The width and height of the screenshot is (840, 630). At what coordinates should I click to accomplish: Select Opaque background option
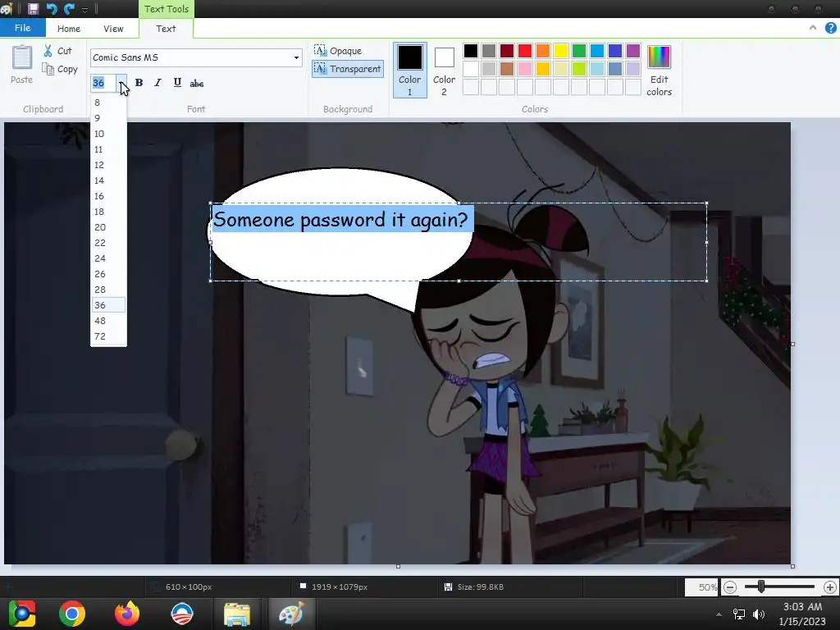click(x=338, y=51)
